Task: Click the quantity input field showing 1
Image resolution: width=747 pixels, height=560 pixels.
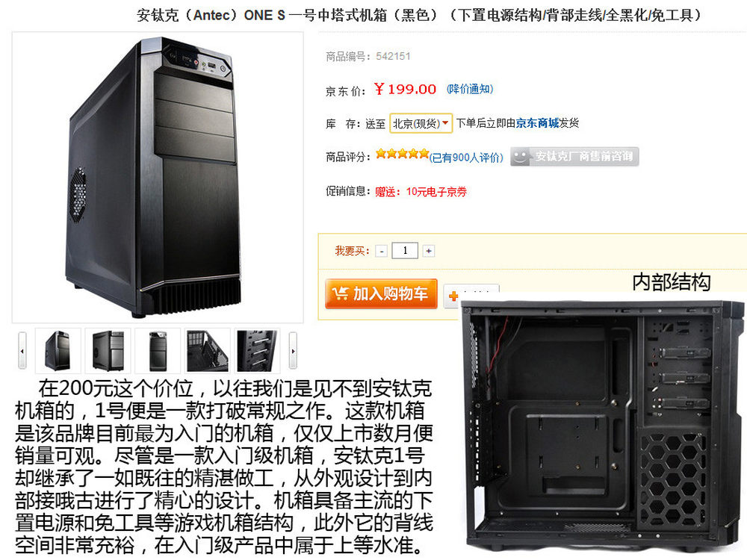Action: click(405, 250)
